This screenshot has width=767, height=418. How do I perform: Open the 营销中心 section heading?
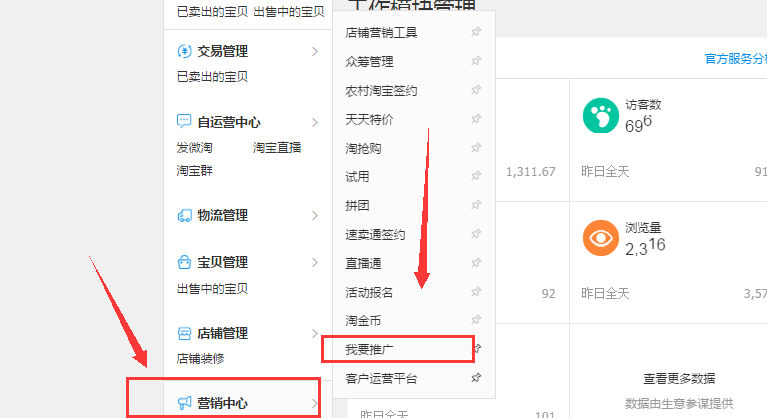(x=223, y=403)
